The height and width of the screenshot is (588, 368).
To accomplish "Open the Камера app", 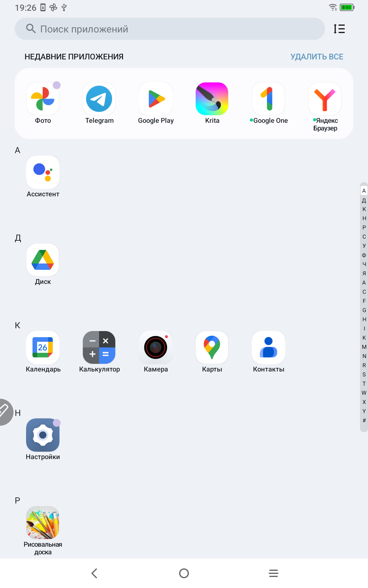I will click(156, 347).
